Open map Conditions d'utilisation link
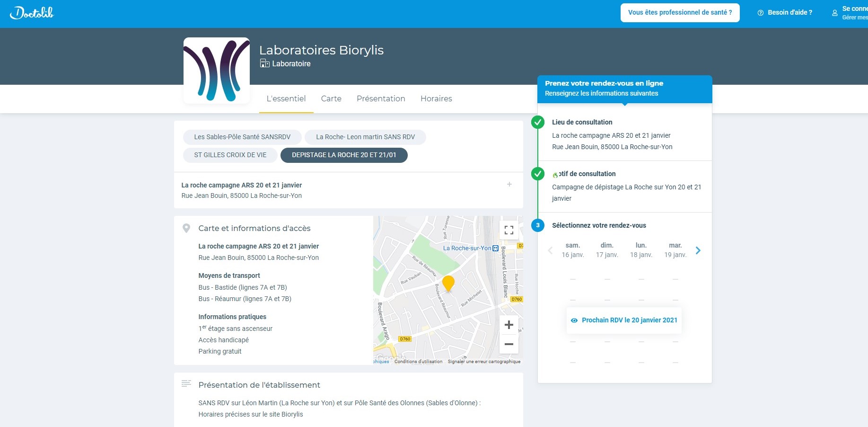868x427 pixels. pyautogui.click(x=419, y=362)
